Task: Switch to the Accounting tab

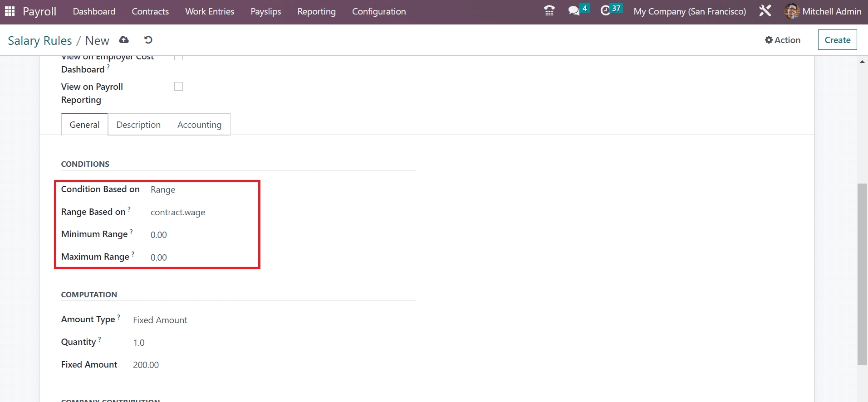Action: point(199,125)
